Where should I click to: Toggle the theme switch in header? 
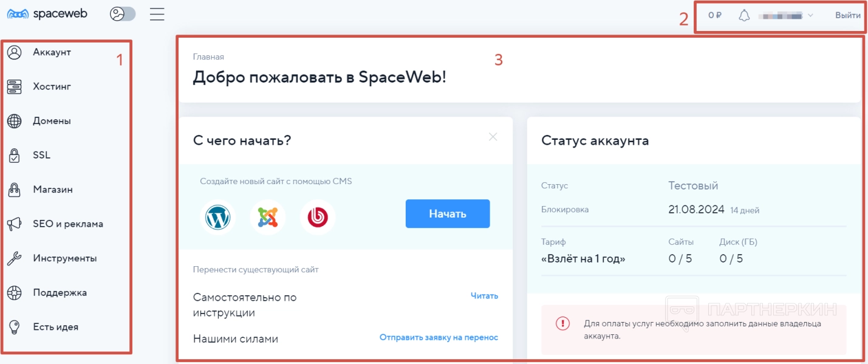click(123, 13)
